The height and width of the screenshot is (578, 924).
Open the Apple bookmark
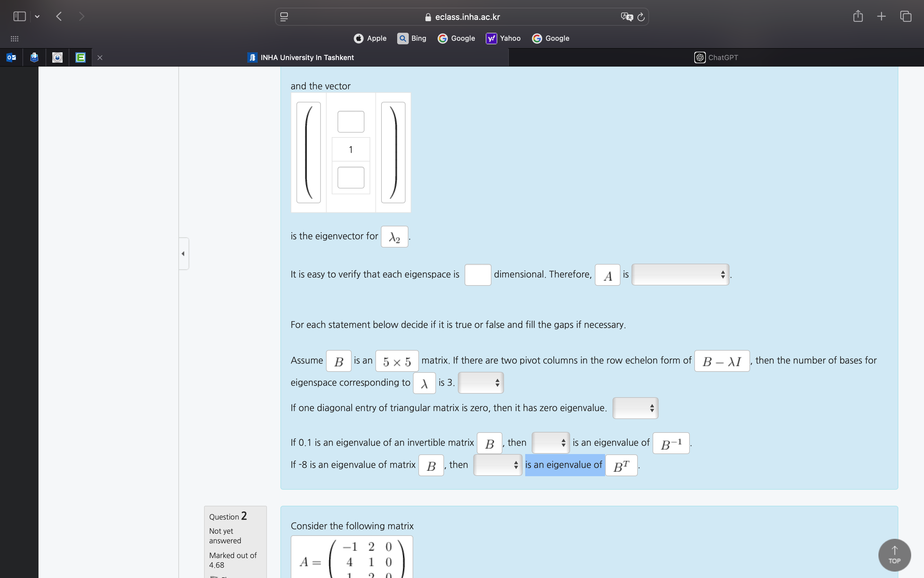370,38
